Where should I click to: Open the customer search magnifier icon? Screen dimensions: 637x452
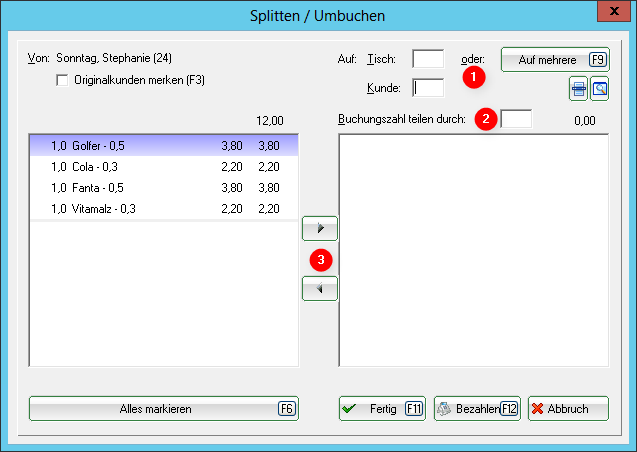[599, 88]
